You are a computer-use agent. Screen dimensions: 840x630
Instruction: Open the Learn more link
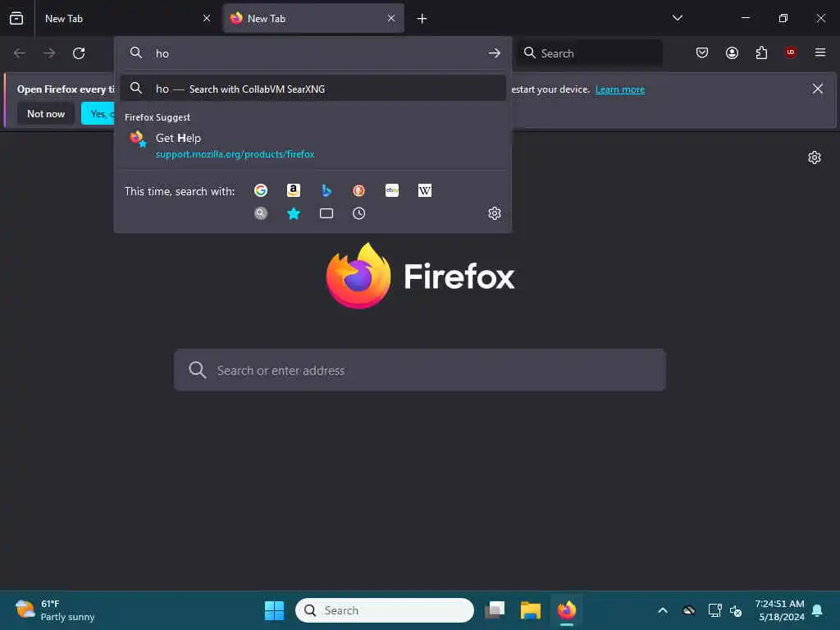tap(620, 89)
